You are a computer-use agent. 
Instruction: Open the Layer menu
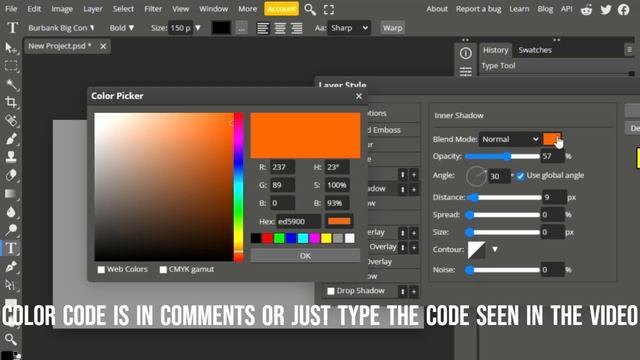[x=93, y=9]
